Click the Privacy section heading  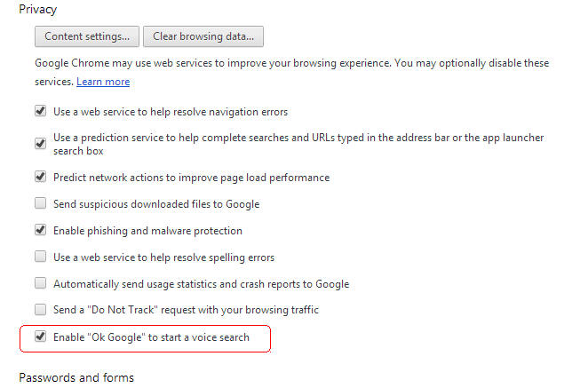38,9
